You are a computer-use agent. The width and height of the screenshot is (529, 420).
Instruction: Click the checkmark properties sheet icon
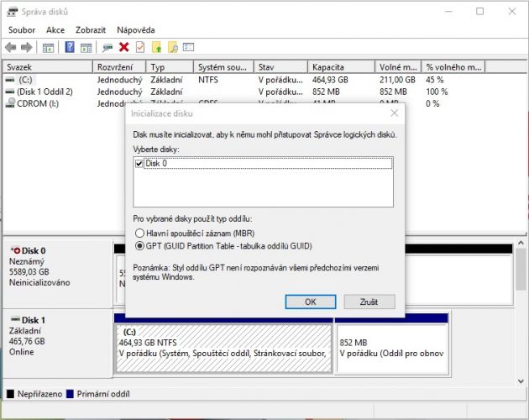click(140, 47)
